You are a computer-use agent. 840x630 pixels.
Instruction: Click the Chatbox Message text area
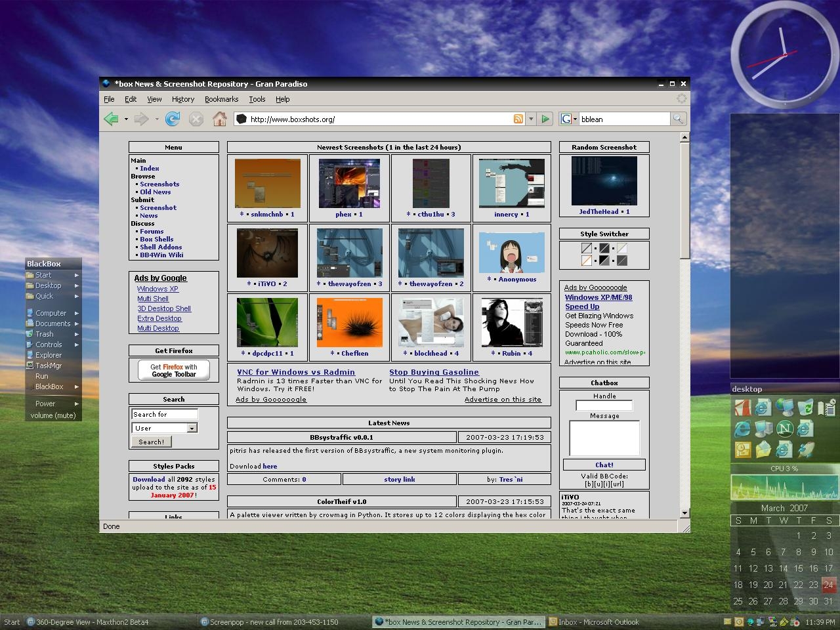coord(604,438)
